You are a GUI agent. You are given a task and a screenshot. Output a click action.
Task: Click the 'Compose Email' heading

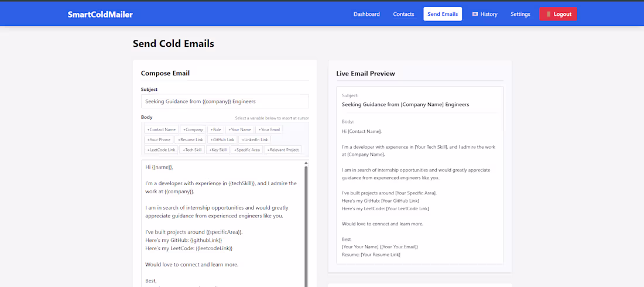tap(165, 73)
